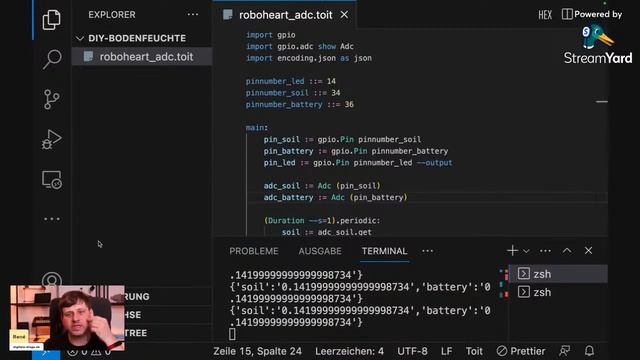Click 'pinnumber_battery ::= 36' line in editor

[300, 104]
